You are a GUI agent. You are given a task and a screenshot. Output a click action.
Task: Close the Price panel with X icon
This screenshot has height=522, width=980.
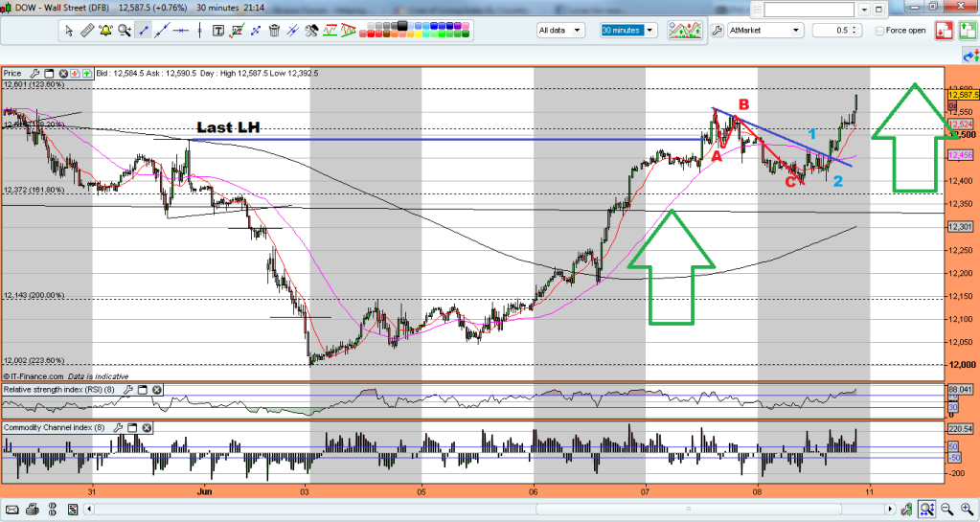63,73
